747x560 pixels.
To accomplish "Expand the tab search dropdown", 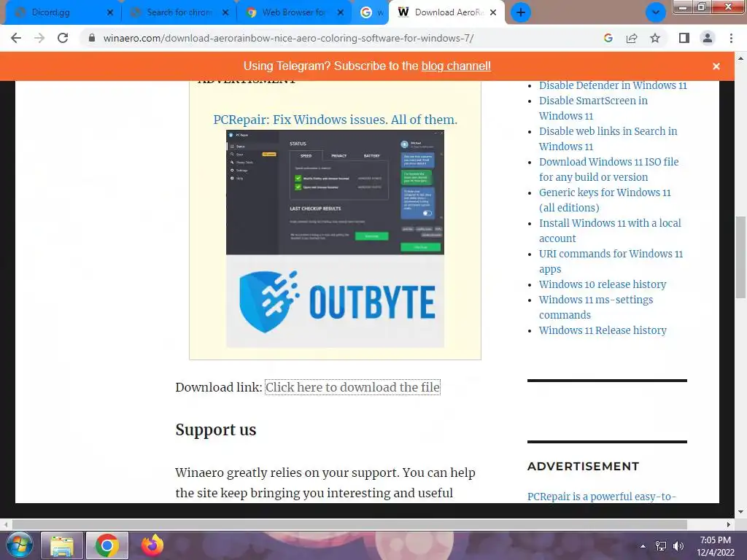I will [x=656, y=12].
